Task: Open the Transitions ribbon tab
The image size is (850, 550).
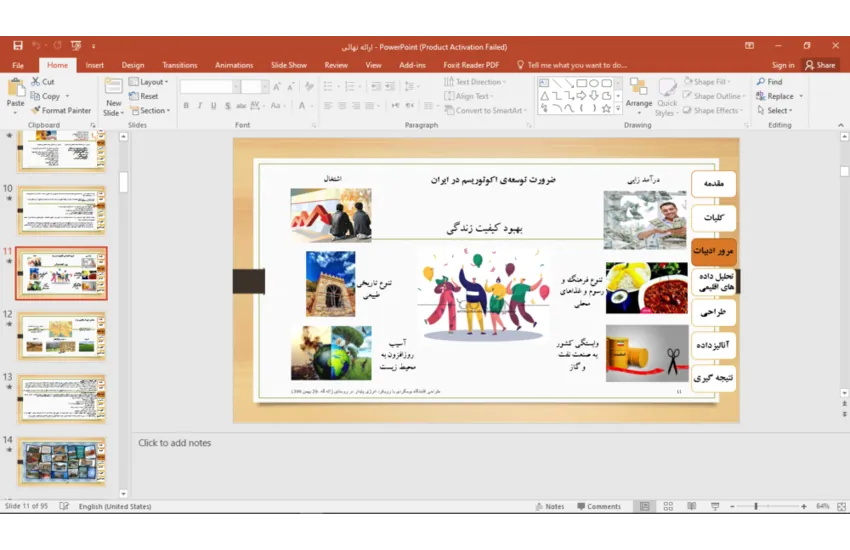Action: [x=179, y=65]
